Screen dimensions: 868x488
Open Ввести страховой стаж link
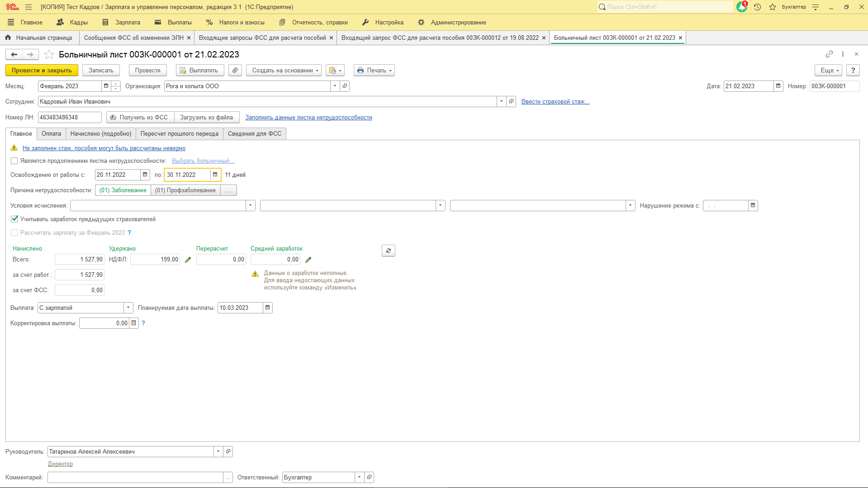point(555,102)
